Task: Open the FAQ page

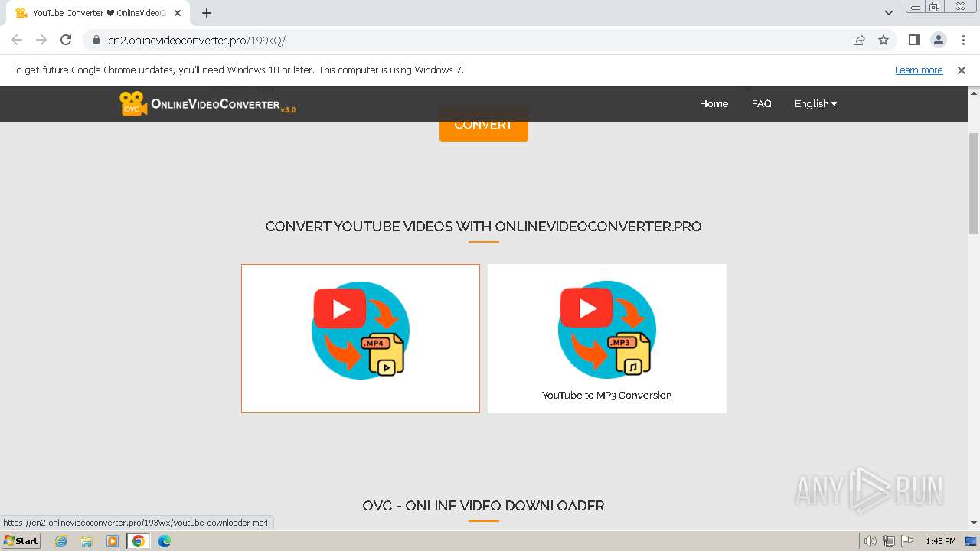Action: [x=762, y=103]
